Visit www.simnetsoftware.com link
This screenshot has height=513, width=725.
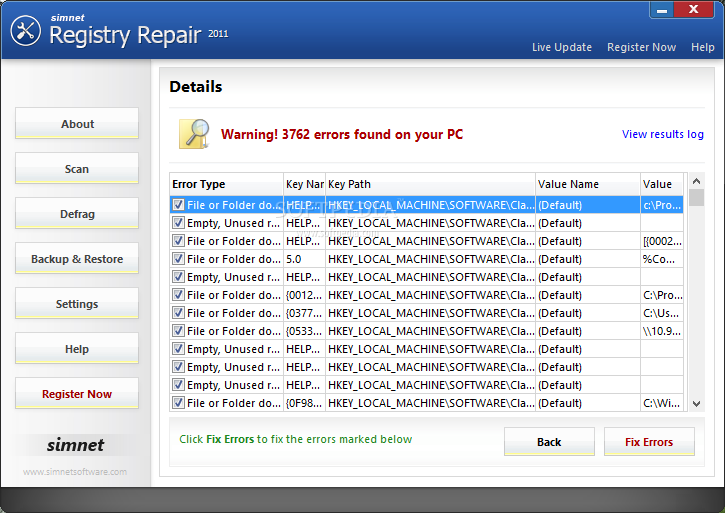pos(75,472)
